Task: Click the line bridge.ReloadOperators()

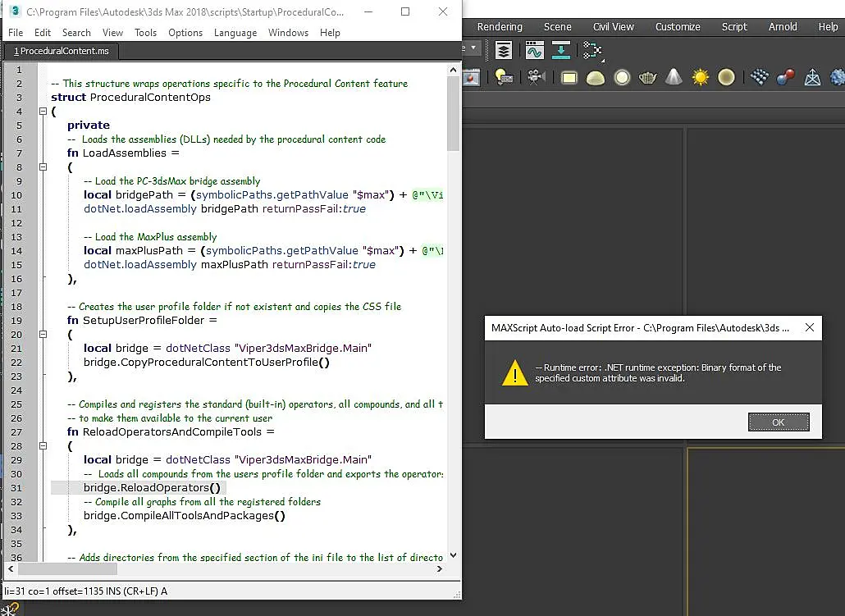Action: [152, 488]
